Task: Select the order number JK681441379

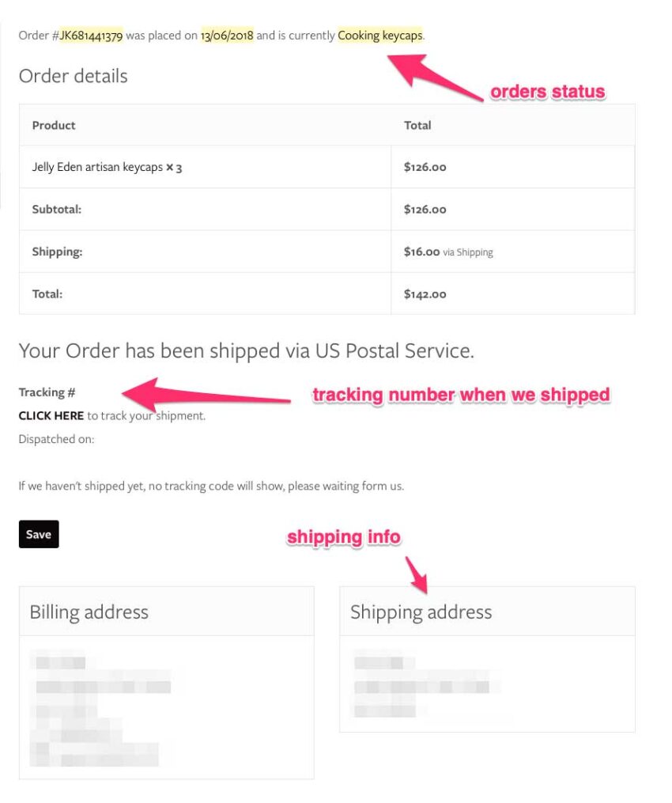Action: pyautogui.click(x=91, y=36)
